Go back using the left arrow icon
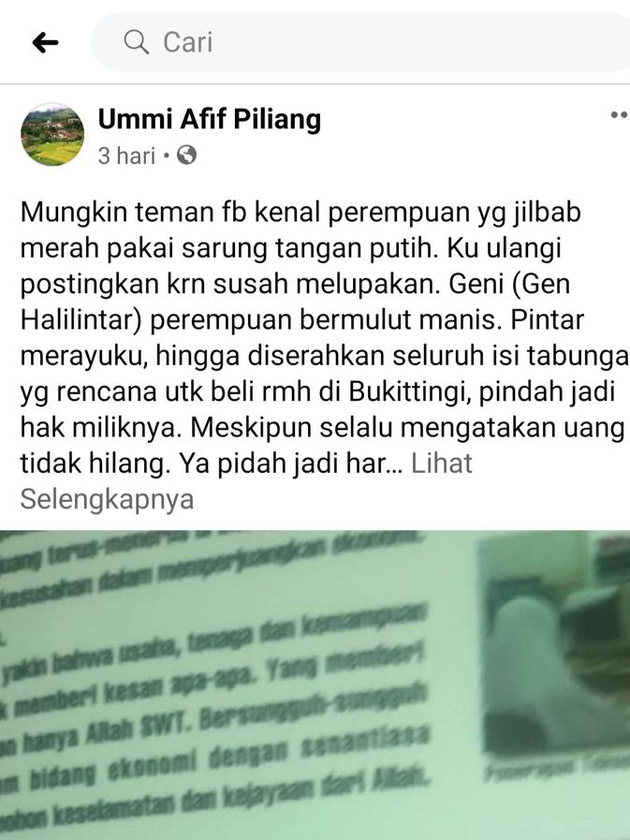 [45, 42]
